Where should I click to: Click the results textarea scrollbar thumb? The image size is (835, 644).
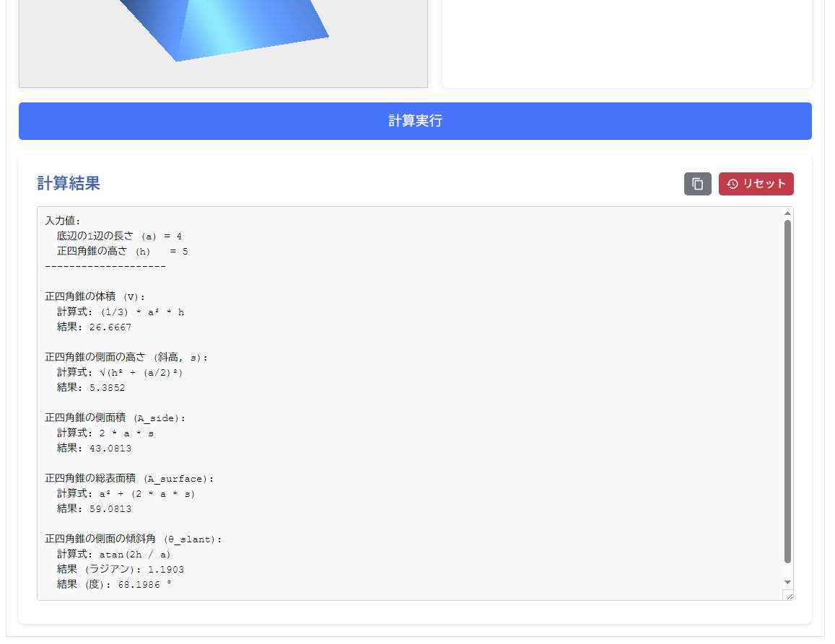(787, 391)
